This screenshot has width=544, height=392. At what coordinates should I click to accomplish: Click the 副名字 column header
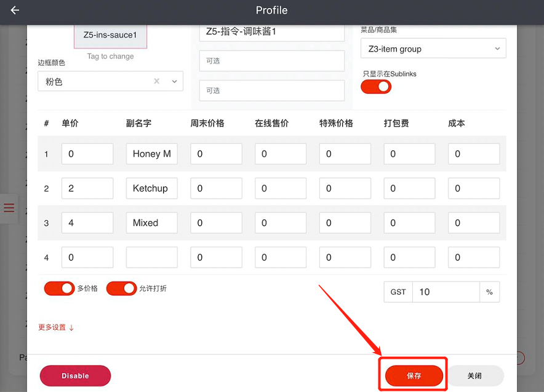point(139,123)
